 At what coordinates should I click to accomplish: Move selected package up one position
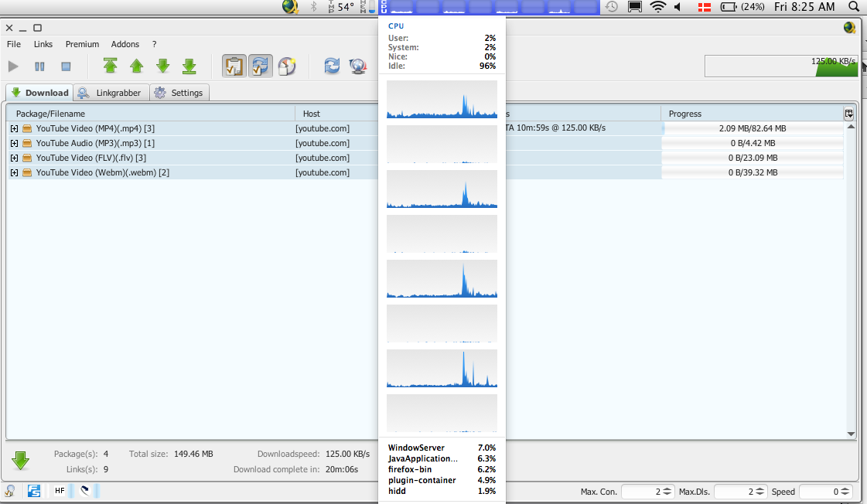137,66
